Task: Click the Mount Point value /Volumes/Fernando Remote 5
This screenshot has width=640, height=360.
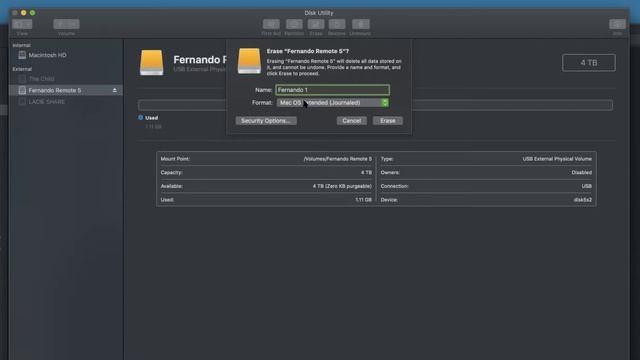Action: click(338, 159)
